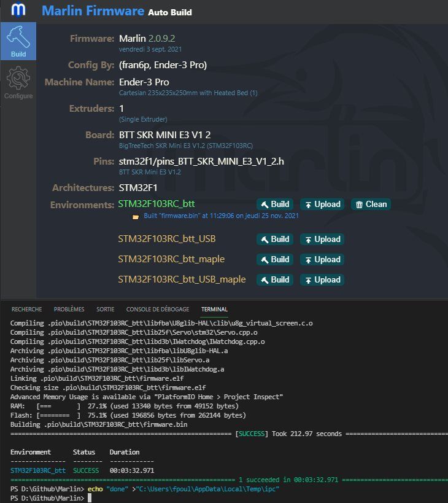Screen dimensions: 448x503
Task: Click the STM32F103RC_btt environment name
Action: coord(156,204)
